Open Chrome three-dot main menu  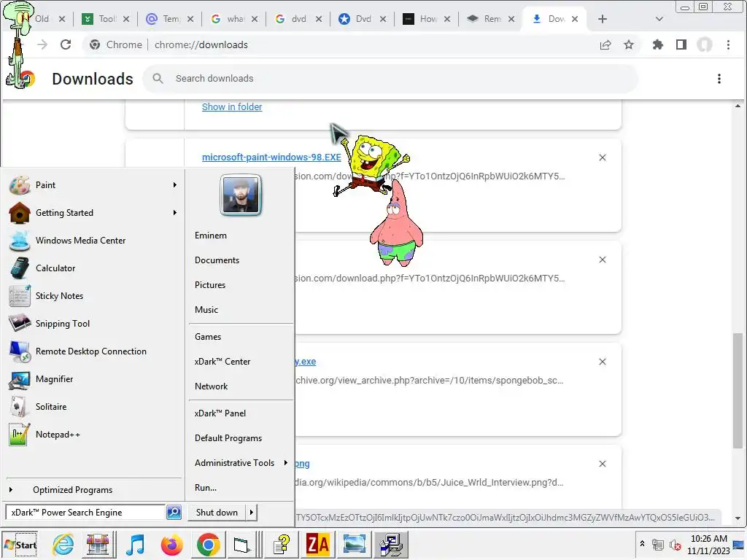click(728, 44)
